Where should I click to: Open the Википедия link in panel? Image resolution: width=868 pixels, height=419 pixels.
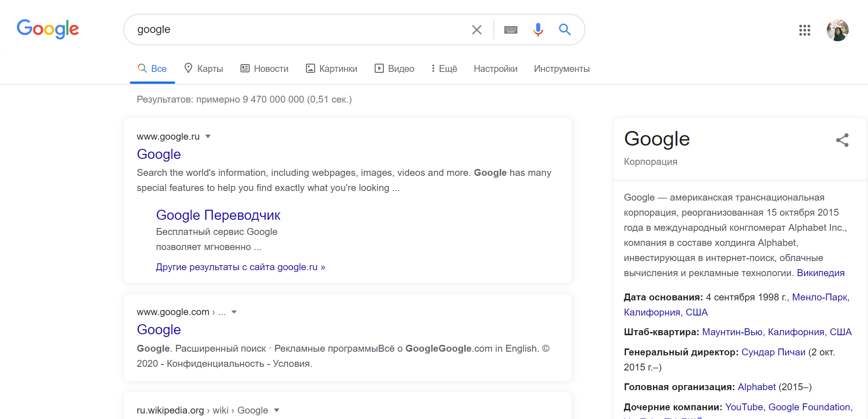(821, 273)
